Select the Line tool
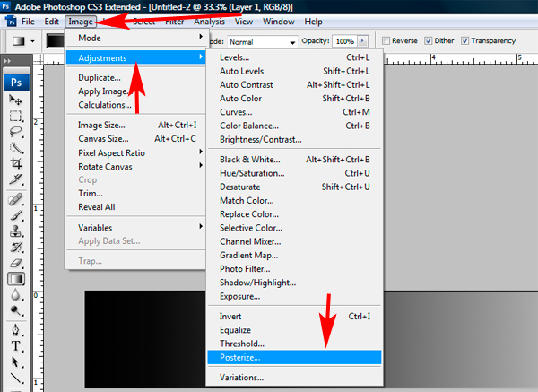538x392 pixels. (x=15, y=378)
